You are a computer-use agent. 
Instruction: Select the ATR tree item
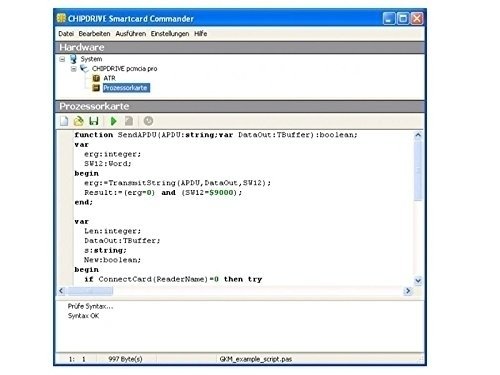point(109,78)
